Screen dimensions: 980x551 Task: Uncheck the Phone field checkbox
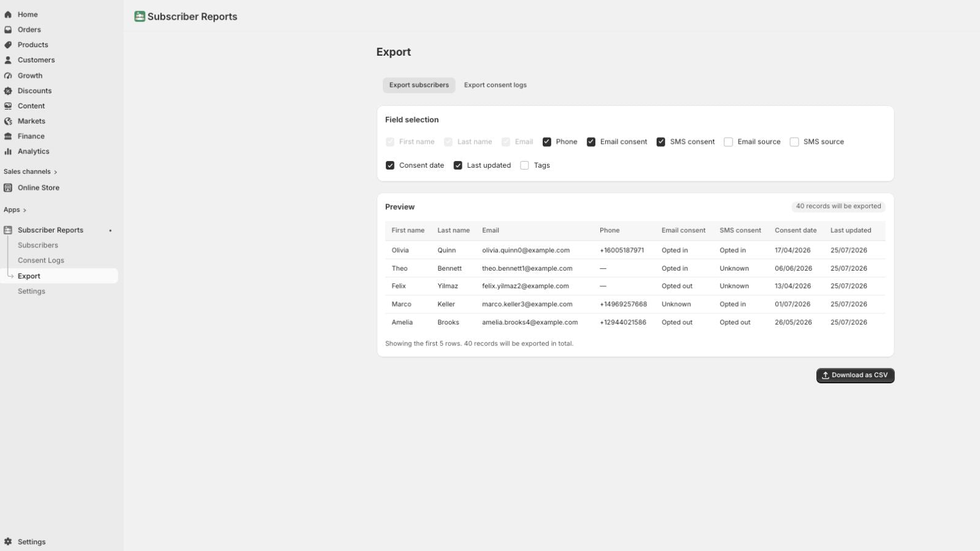pyautogui.click(x=547, y=142)
